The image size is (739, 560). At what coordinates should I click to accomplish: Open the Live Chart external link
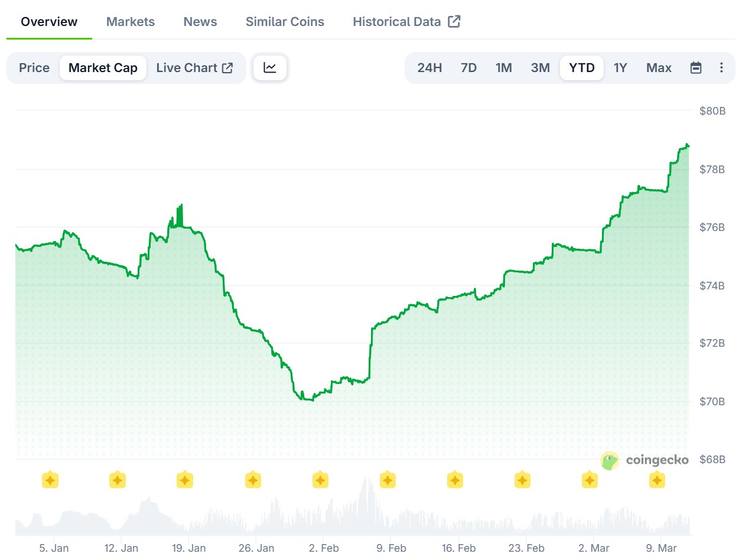(194, 68)
